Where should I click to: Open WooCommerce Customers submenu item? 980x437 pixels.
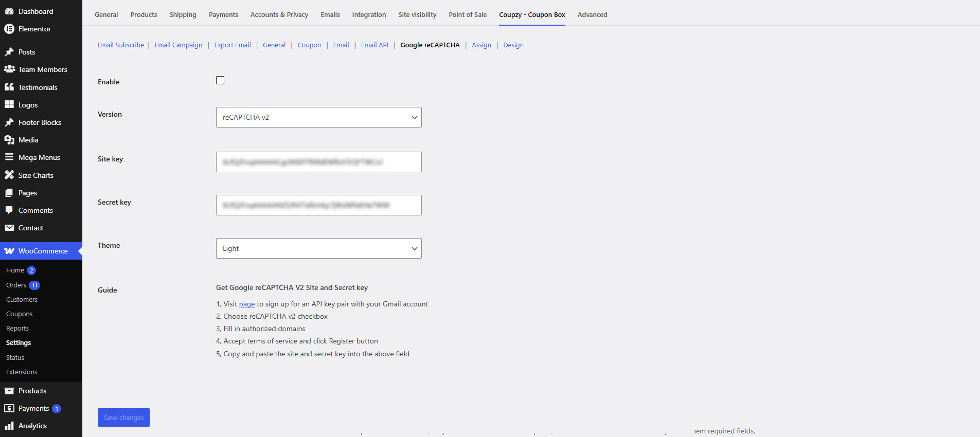tap(22, 300)
